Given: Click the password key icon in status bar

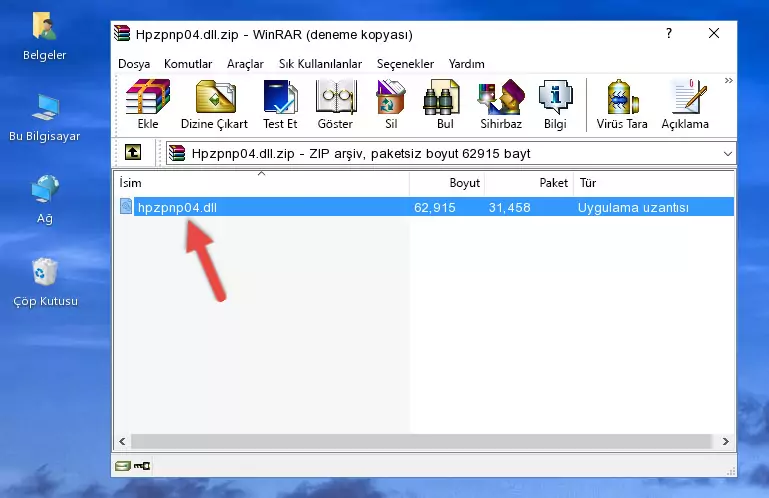Looking at the screenshot, I should click(x=142, y=466).
